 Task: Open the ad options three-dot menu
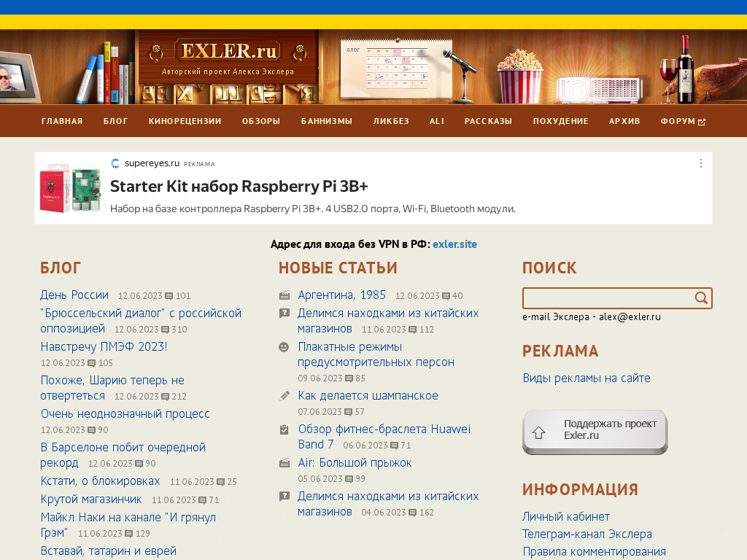[x=701, y=163]
